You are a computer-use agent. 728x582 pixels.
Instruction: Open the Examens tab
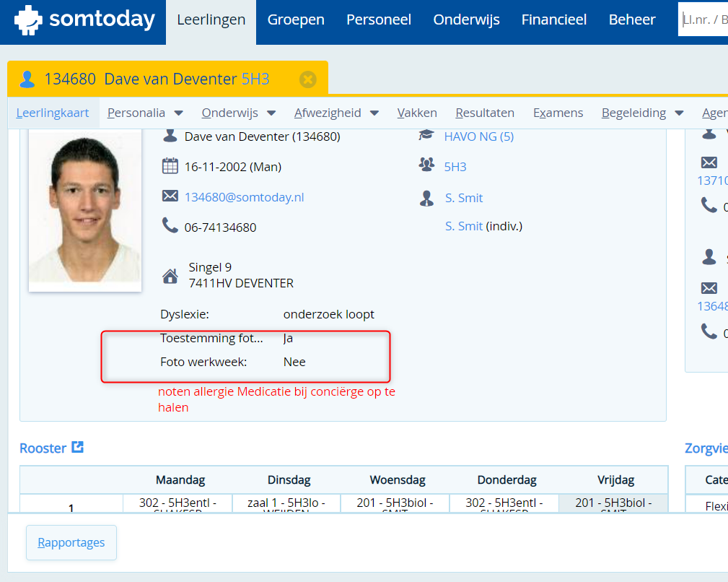point(558,113)
